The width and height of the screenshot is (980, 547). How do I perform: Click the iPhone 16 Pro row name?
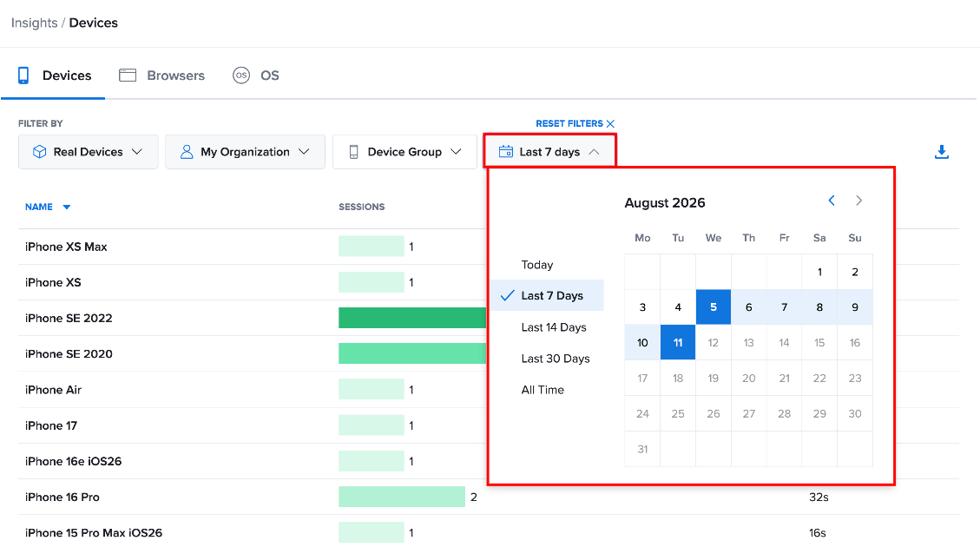pyautogui.click(x=62, y=497)
